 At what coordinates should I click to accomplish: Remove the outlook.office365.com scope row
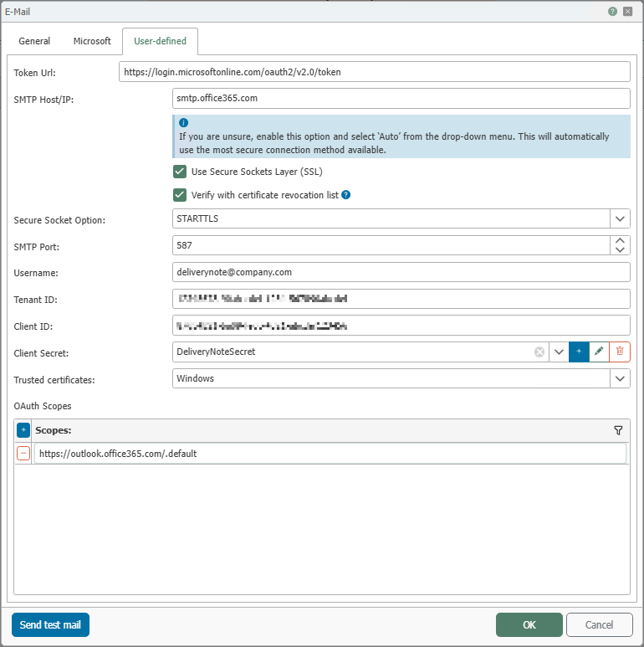click(23, 453)
